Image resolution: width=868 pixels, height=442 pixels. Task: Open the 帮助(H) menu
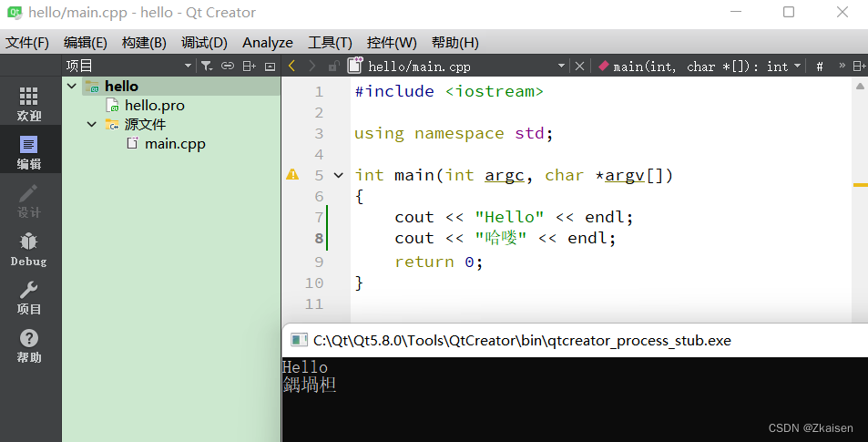coord(455,43)
